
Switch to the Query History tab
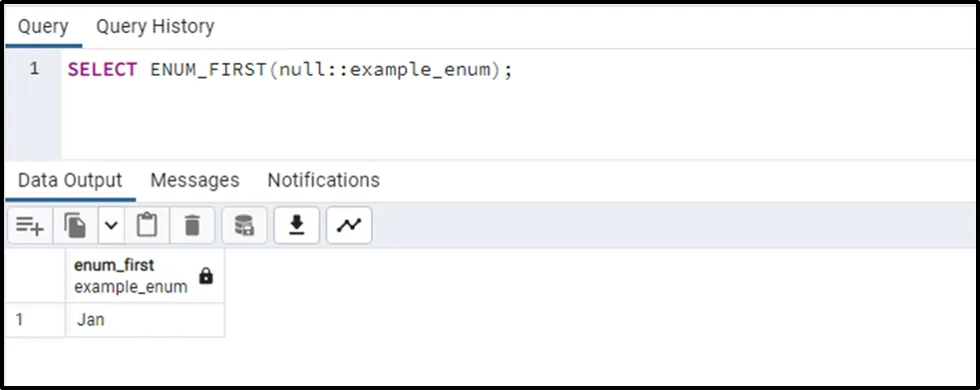155,26
